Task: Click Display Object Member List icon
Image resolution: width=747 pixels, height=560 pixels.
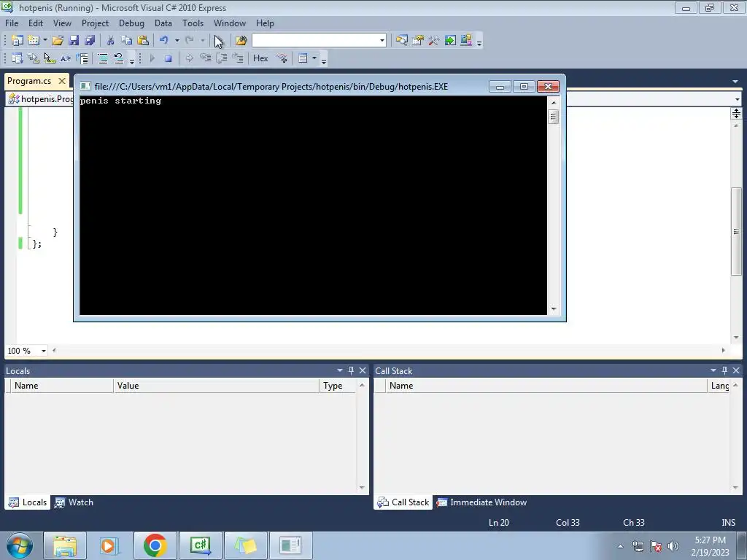Action: (x=18, y=58)
